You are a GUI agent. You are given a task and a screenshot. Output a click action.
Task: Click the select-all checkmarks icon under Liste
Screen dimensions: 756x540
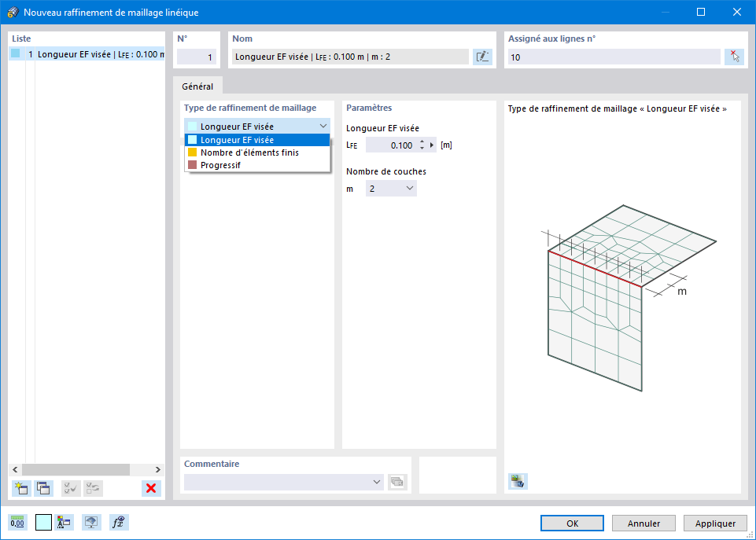click(71, 488)
